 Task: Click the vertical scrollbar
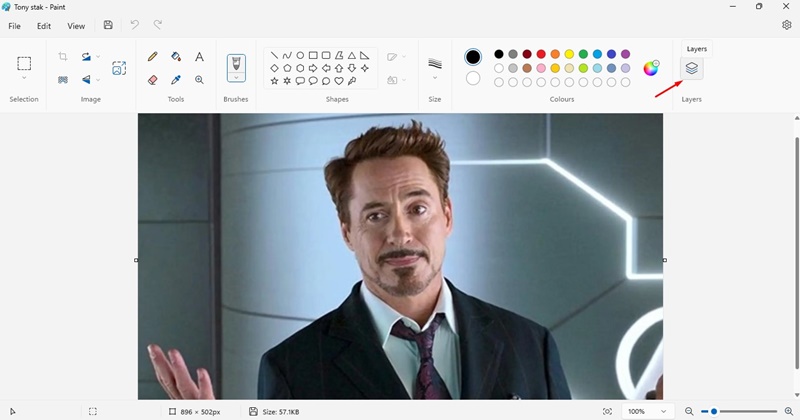[x=797, y=253]
